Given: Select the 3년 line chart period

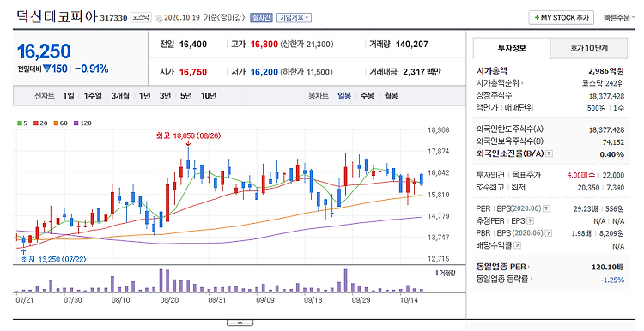Looking at the screenshot, I should coord(165,96).
